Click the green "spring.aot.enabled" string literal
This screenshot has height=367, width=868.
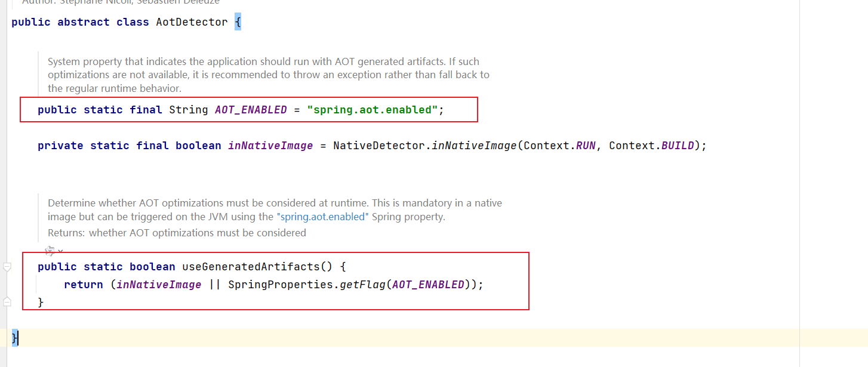click(373, 110)
